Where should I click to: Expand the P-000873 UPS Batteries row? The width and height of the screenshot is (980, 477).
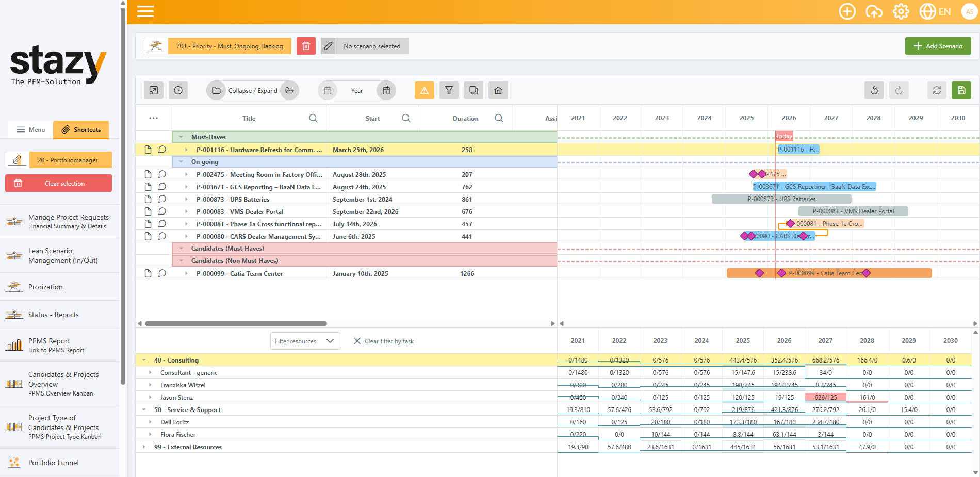pyautogui.click(x=186, y=199)
